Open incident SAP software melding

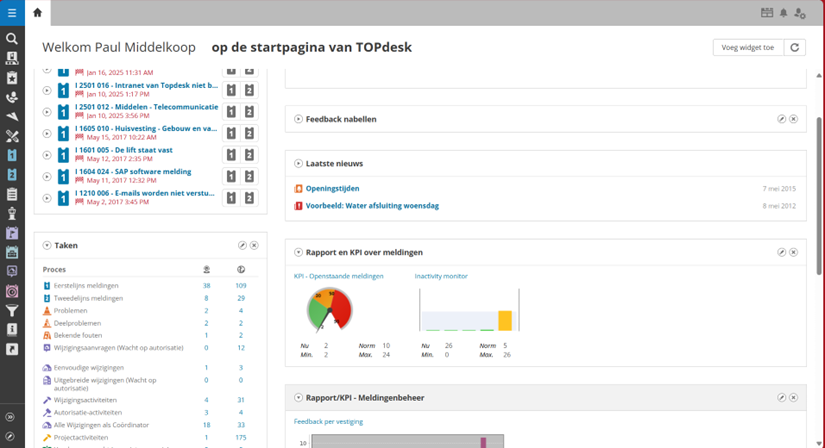coord(133,171)
